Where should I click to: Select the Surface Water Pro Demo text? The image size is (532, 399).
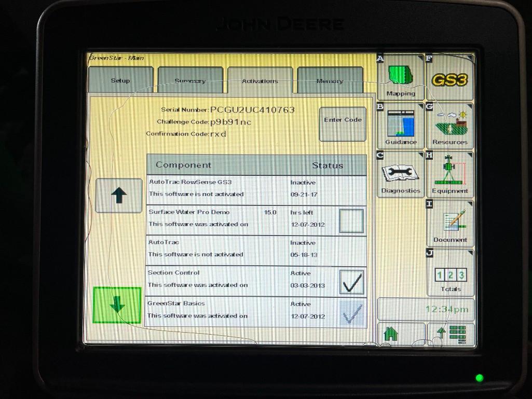tap(189, 212)
